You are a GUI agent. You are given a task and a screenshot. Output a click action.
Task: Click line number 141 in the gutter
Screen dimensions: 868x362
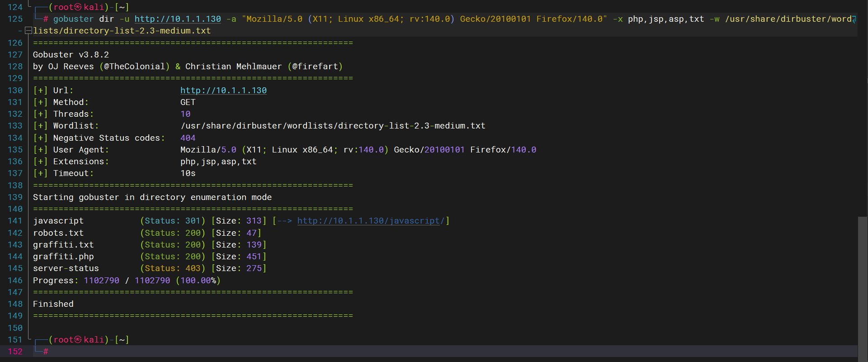tap(15, 221)
